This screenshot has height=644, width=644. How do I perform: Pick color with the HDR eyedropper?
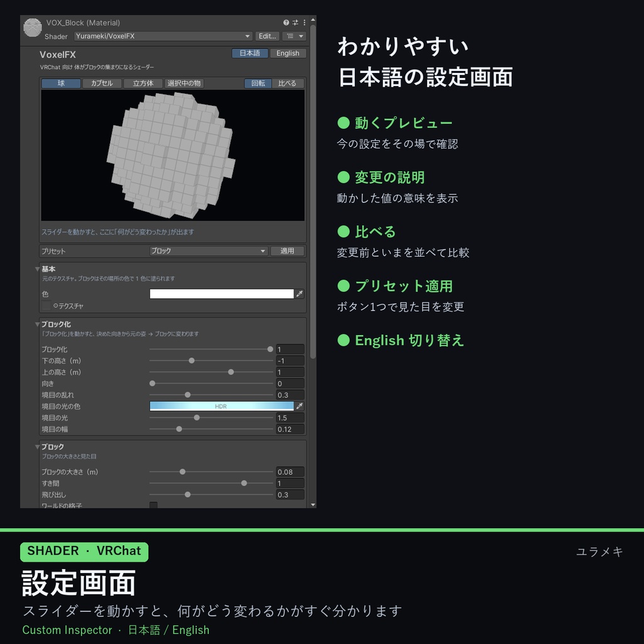299,406
